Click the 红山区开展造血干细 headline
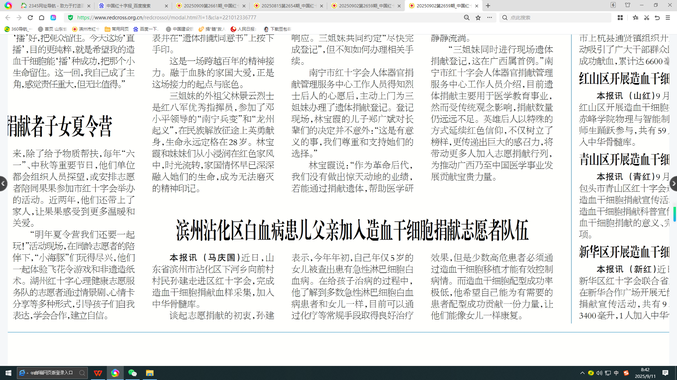The height and width of the screenshot is (380, 677). pyautogui.click(x=624, y=79)
